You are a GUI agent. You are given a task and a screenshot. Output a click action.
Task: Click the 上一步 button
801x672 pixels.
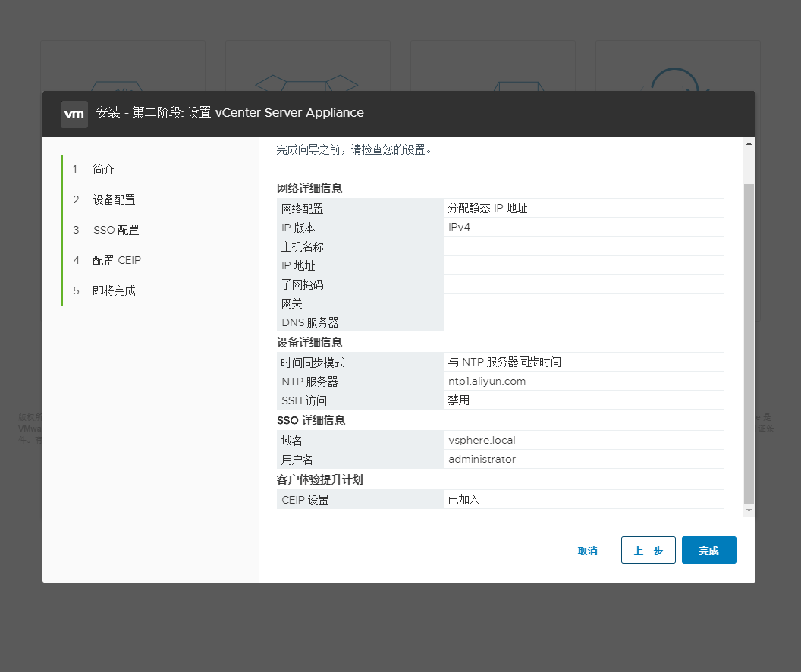648,550
